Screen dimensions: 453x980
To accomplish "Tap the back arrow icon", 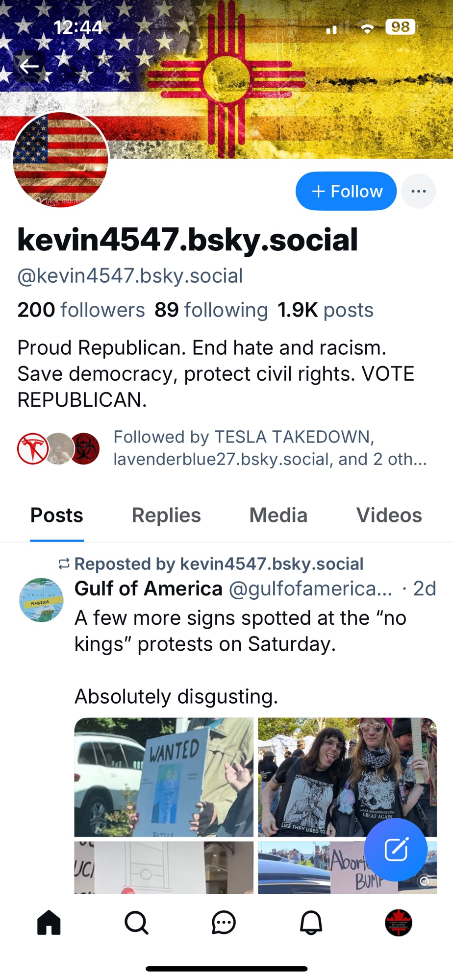I will click(29, 66).
